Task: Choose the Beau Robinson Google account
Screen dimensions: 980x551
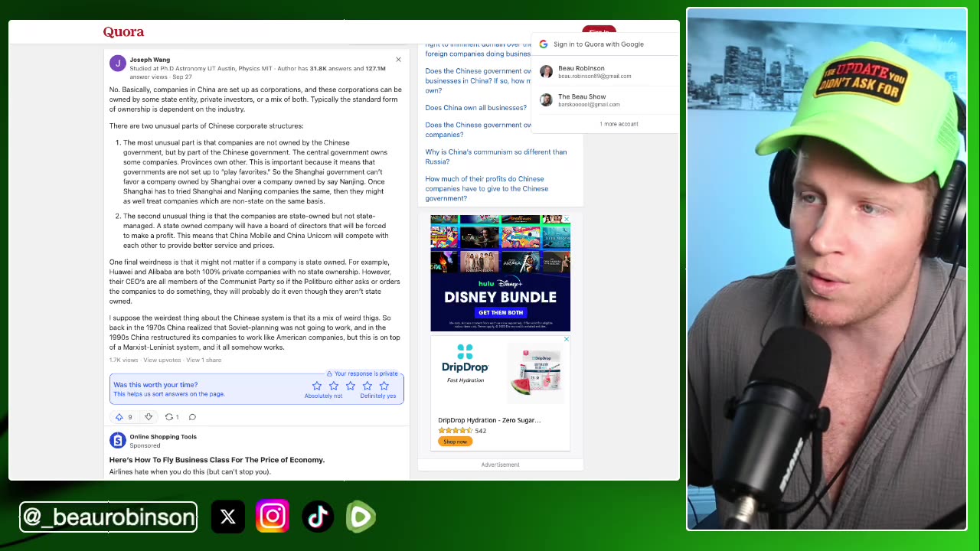Action: coord(605,71)
